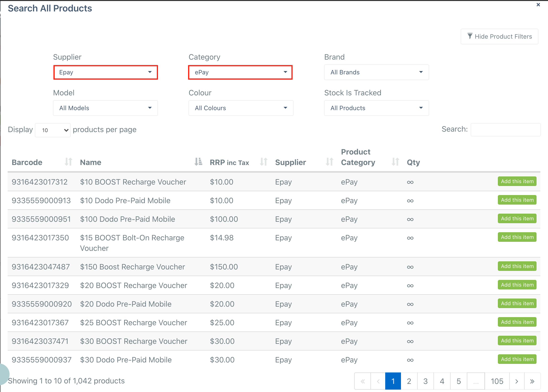Jump to page 105 of results
The width and height of the screenshot is (548, 392).
coord(497,381)
